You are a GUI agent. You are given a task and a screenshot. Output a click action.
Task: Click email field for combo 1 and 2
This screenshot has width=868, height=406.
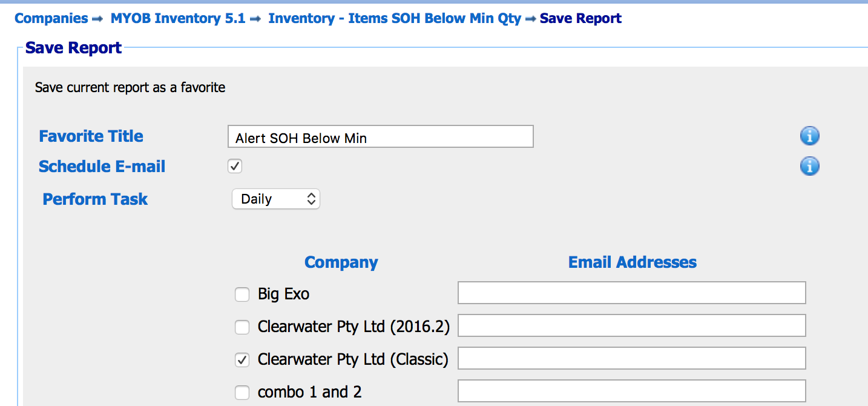[632, 391]
